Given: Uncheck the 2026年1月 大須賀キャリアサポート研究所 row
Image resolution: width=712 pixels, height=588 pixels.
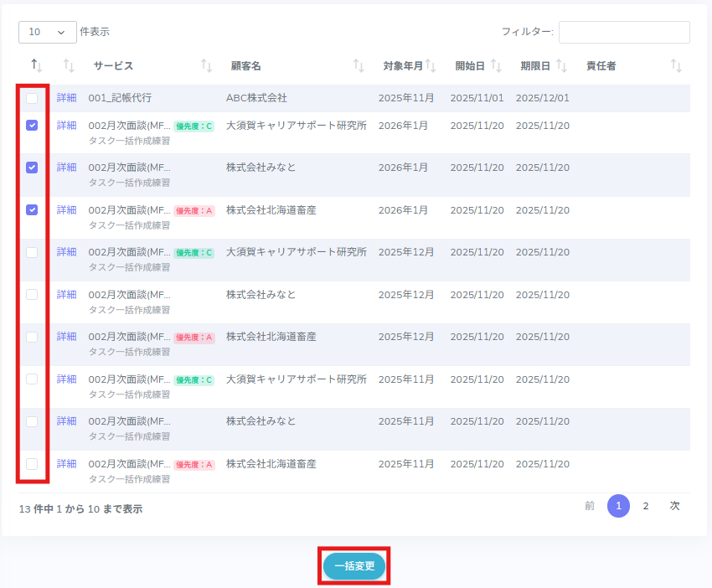Looking at the screenshot, I should [32, 126].
